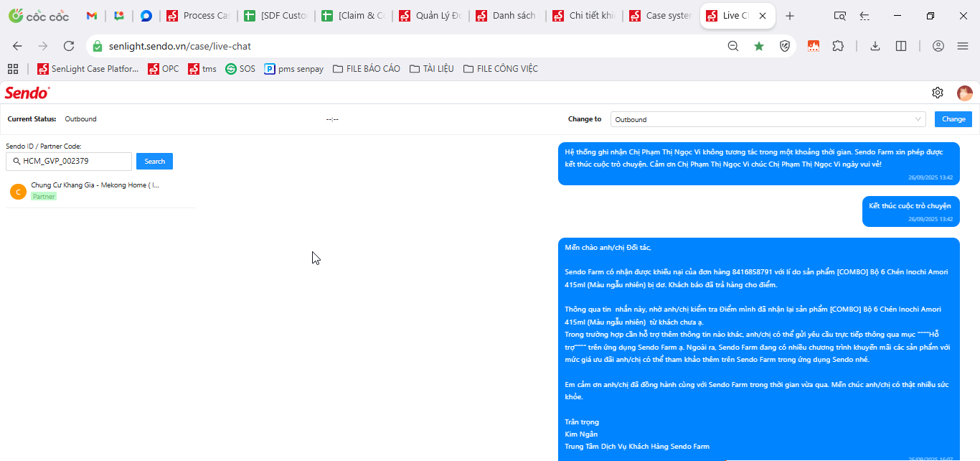Image resolution: width=980 pixels, height=461 pixels.
Task: Open the FILE BÁO CÁO bookmark folder
Action: (x=367, y=69)
